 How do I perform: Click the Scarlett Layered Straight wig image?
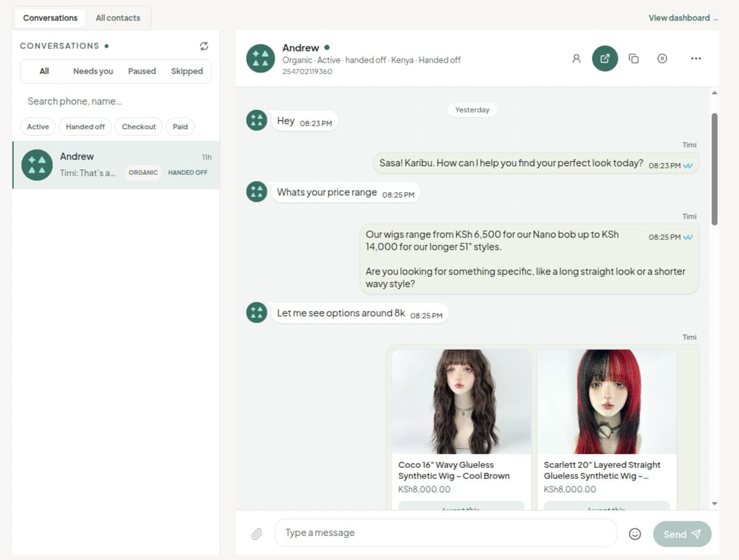coord(607,402)
